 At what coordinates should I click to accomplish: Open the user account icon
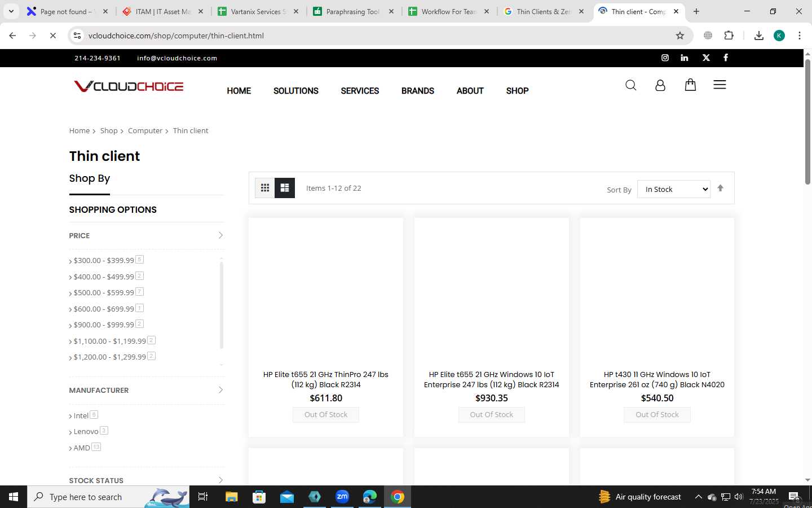(660, 85)
